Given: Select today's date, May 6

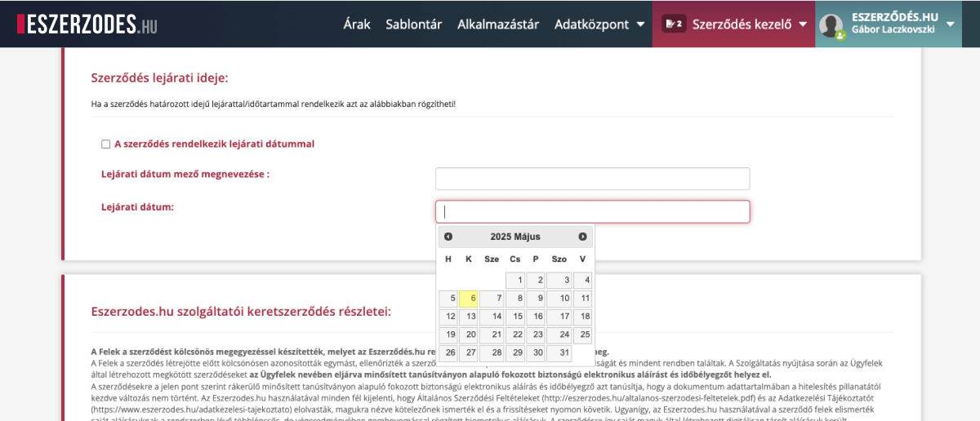Looking at the screenshot, I should tap(469, 299).
